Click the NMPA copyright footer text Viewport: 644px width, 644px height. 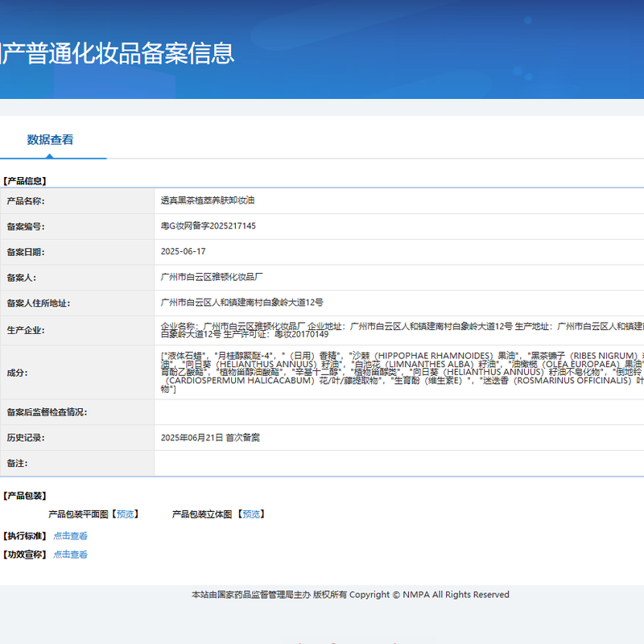point(350,595)
